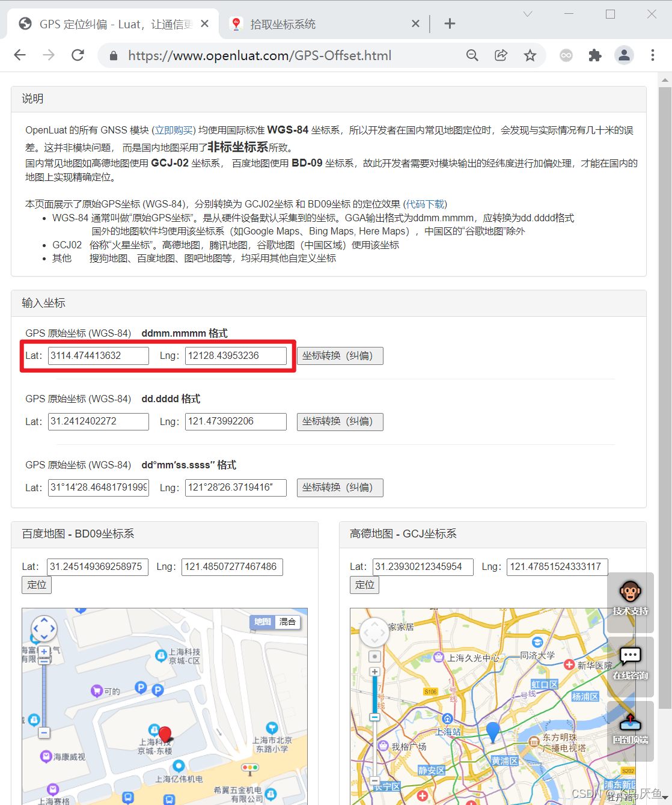The width and height of the screenshot is (672, 805).
Task: Click Baidu map Lng field
Action: click(232, 567)
